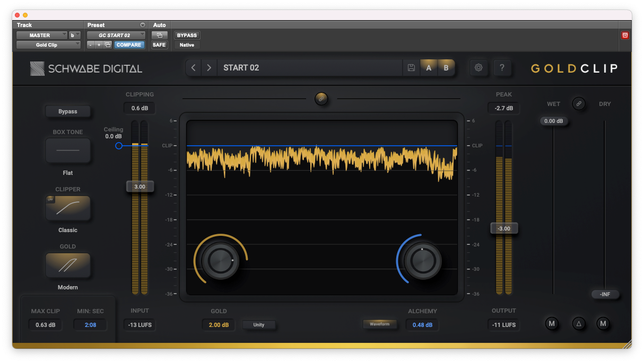Click the Gold 2.00 dB value field
Viewport: 644px width, 363px height.
click(219, 325)
